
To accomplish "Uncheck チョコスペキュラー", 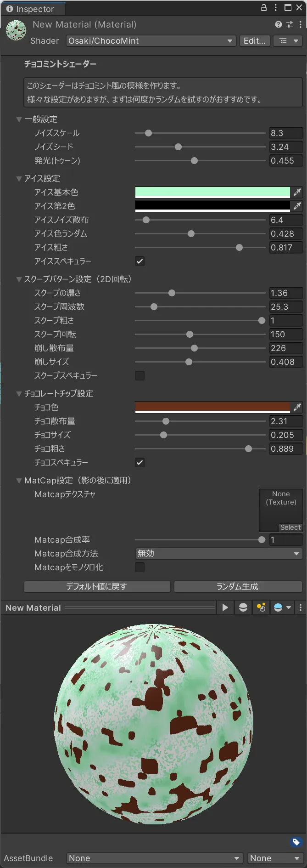I will click(140, 462).
